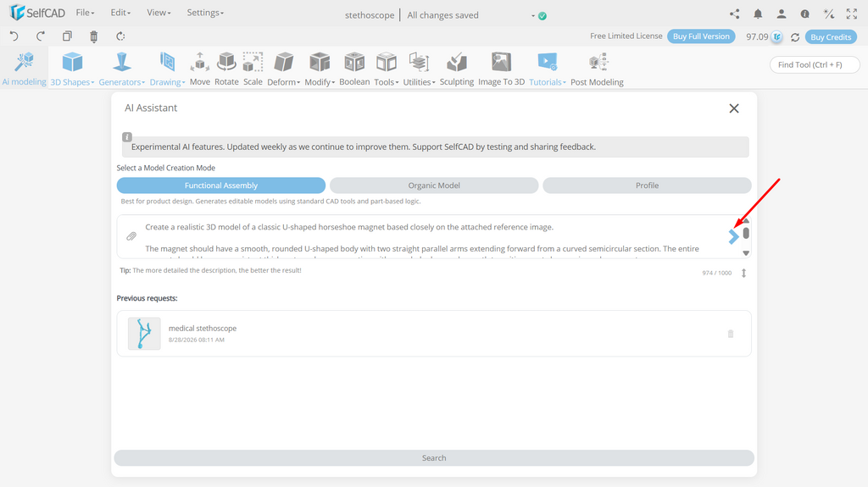Open the Edit menu
868x487 pixels.
coord(120,12)
